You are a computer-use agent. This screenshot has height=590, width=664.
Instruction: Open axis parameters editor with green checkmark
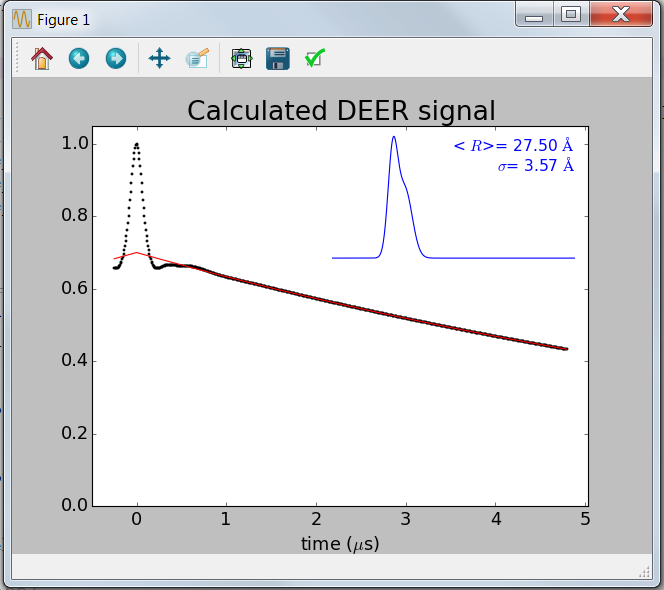click(315, 59)
